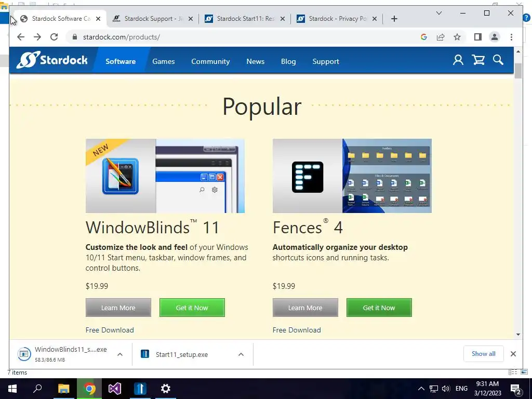The image size is (532, 399).
Task: Open the Software menu
Action: point(121,61)
